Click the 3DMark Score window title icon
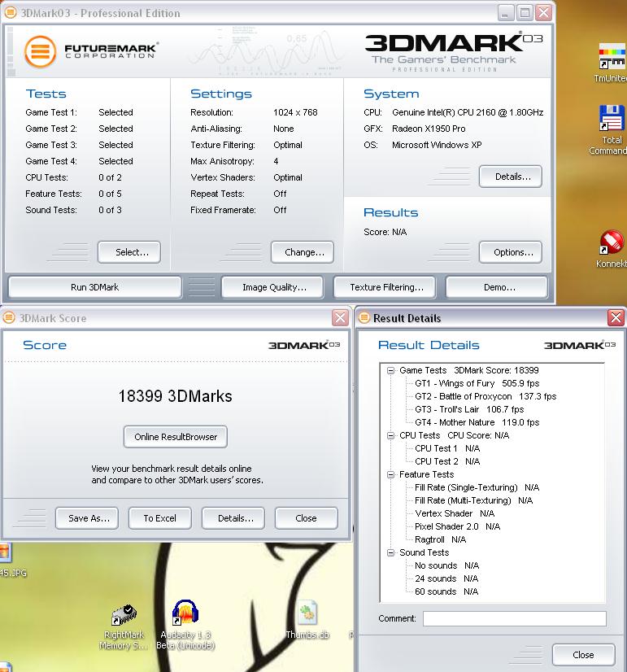Image resolution: width=627 pixels, height=672 pixels. pos(9,318)
